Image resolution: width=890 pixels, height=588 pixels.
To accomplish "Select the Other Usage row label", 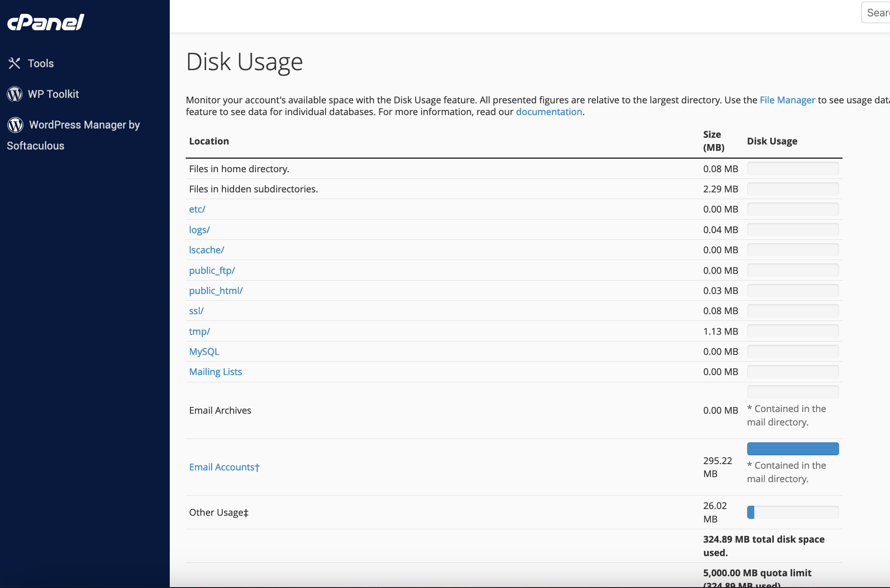I will 219,512.
